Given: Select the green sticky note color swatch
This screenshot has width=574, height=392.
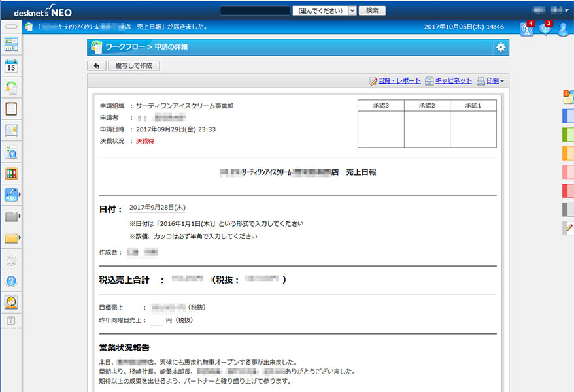Looking at the screenshot, I should coord(567,135).
